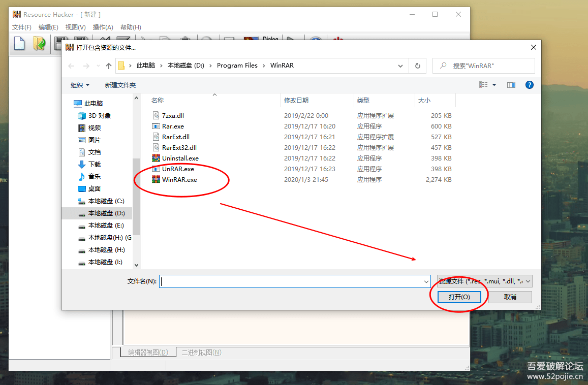Click the navigation pane scrollbar down arrow
Image resolution: width=588 pixels, height=385 pixels.
click(137, 265)
